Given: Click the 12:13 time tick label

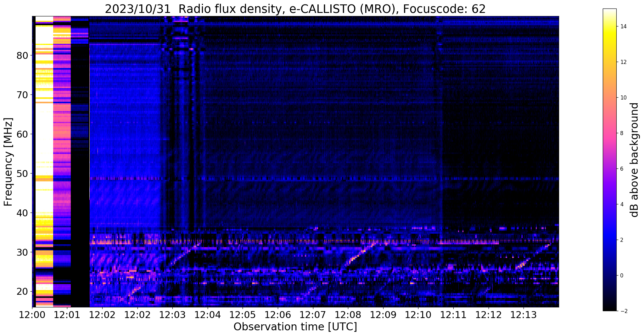Looking at the screenshot, I should (524, 315).
